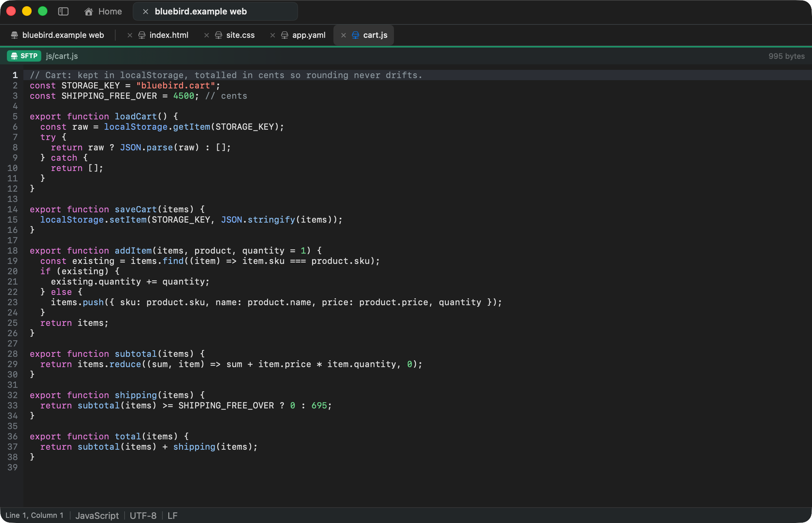Open the UTF-8 encoding selector
Screen dimensions: 812x523
click(x=143, y=515)
